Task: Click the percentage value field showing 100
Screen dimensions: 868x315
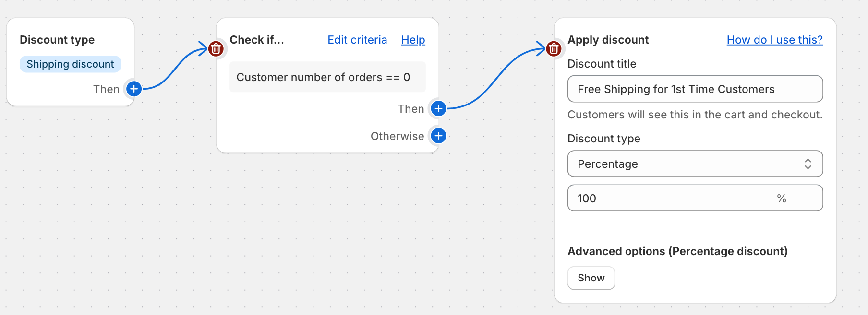Action: coord(672,198)
